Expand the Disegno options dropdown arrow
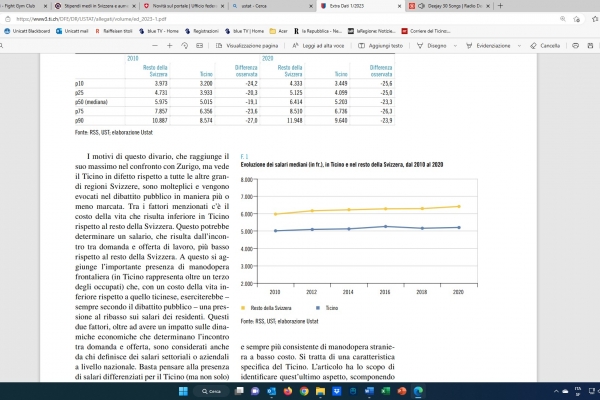The image size is (600, 400). (455, 46)
